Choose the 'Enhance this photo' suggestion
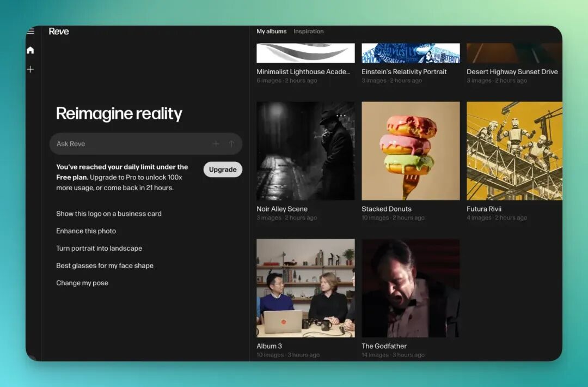Screen dimensions: 588x387 [x=86, y=231]
